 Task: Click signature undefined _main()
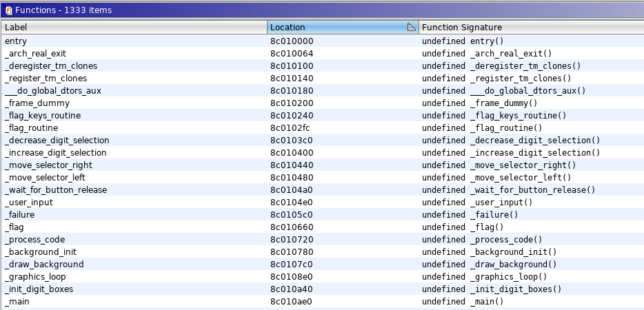(x=463, y=301)
